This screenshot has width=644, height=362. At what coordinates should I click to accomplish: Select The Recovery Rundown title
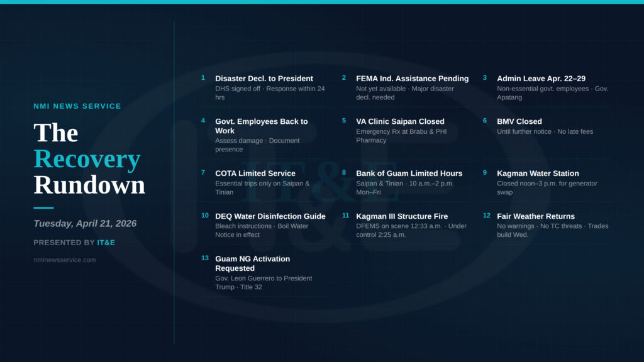point(89,159)
